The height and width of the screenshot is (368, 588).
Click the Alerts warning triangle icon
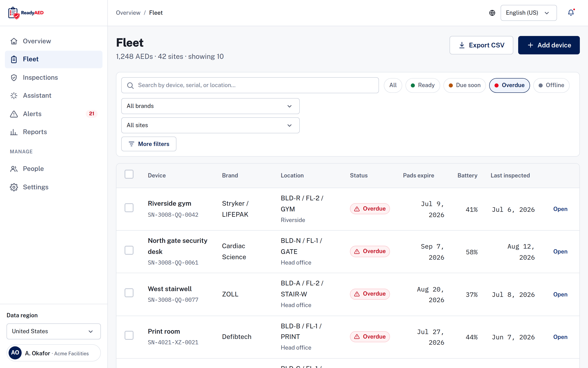(14, 114)
